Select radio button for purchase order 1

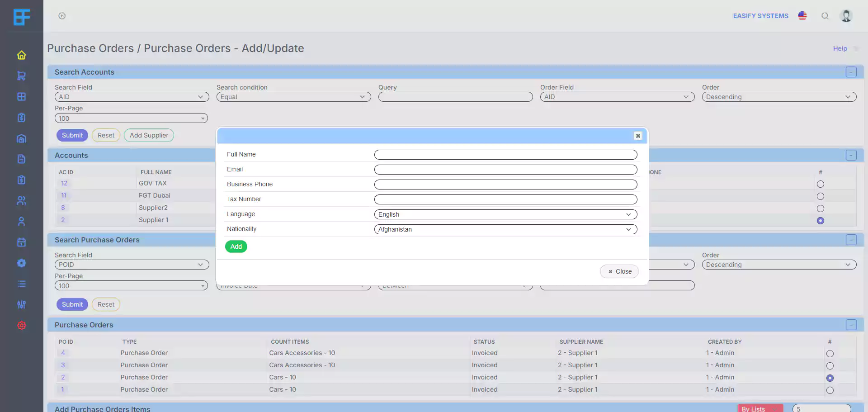pyautogui.click(x=830, y=390)
